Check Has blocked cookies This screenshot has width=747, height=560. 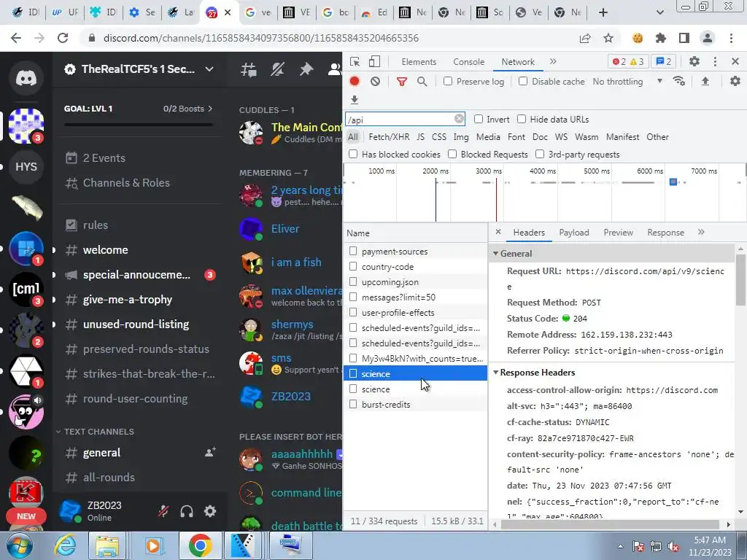click(353, 154)
